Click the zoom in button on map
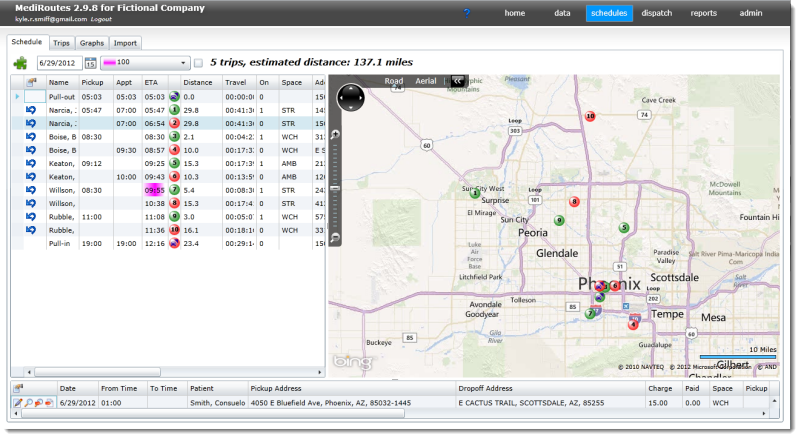800x438 pixels. coord(336,134)
